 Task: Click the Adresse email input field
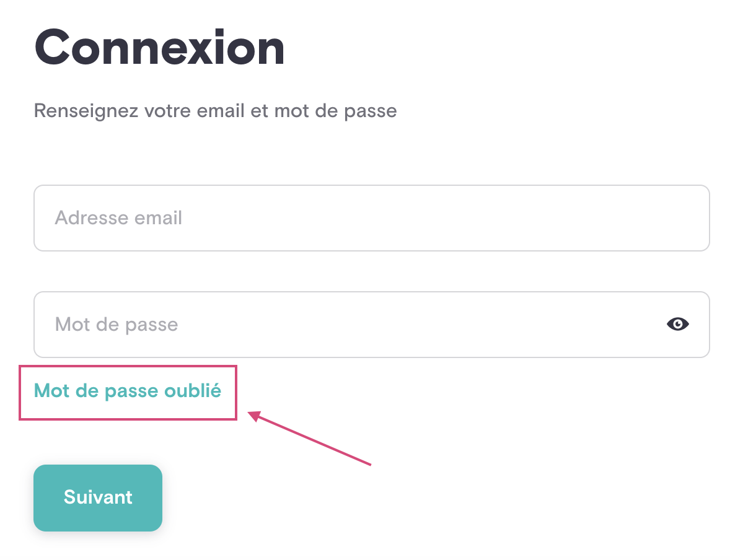372,218
